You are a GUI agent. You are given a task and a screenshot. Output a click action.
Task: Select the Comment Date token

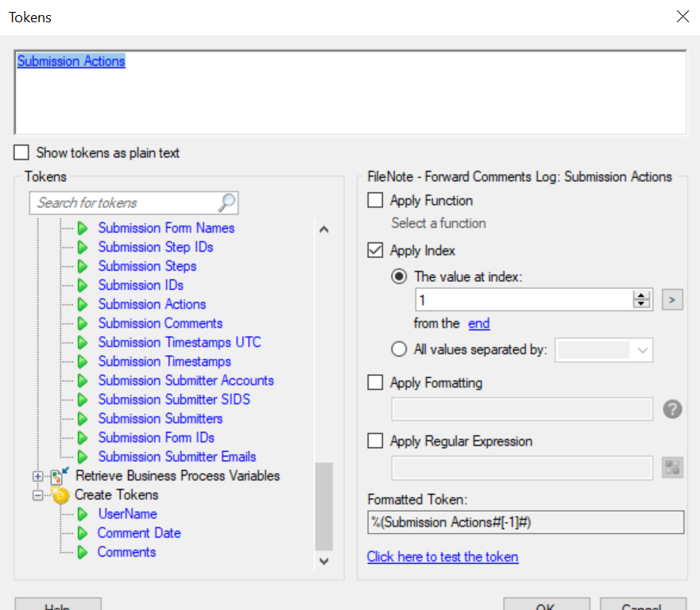[x=139, y=533]
